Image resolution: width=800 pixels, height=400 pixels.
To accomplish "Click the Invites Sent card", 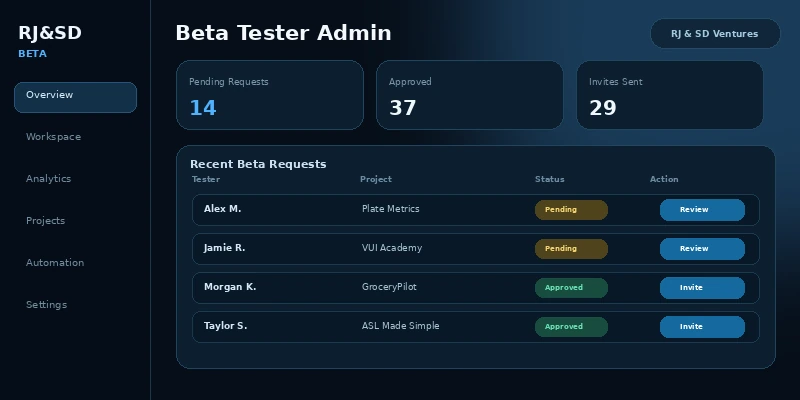I will click(670, 95).
